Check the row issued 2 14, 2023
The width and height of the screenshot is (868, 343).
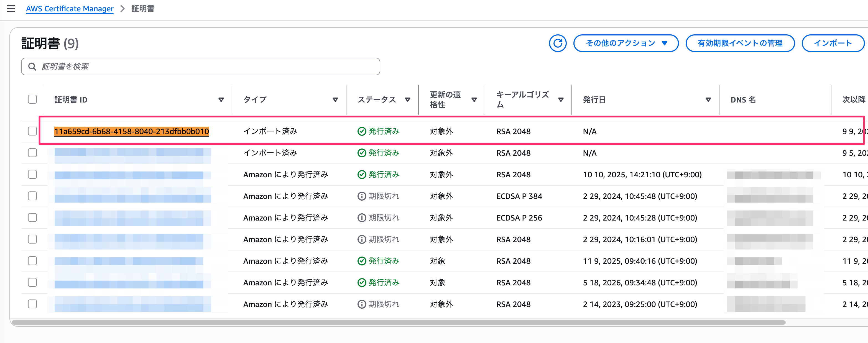pos(32,304)
